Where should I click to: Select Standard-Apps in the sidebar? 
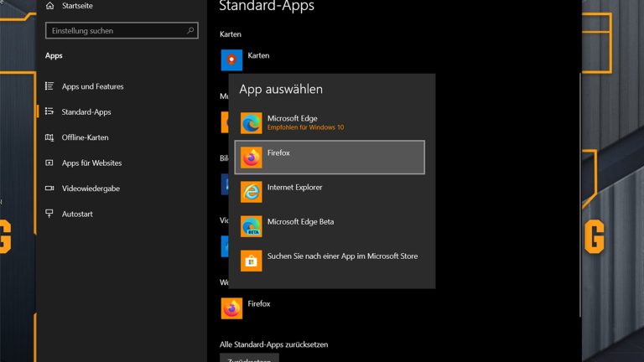(86, 111)
